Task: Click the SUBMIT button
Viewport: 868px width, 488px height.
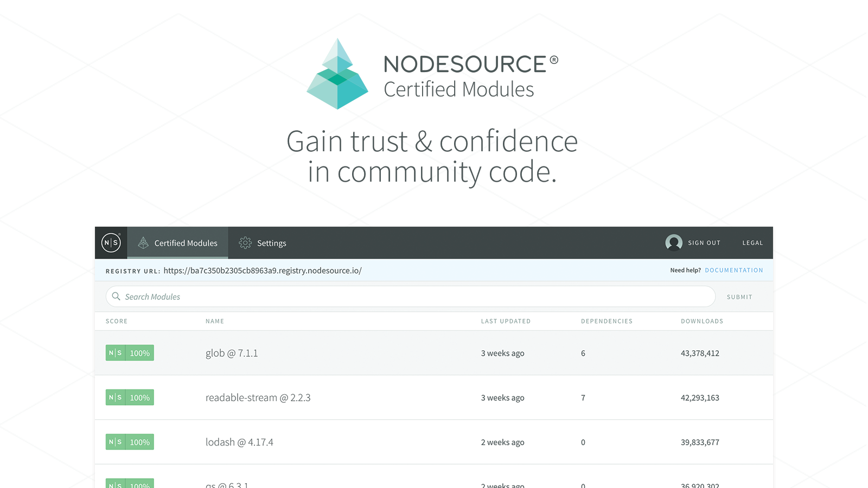Action: pyautogui.click(x=739, y=297)
